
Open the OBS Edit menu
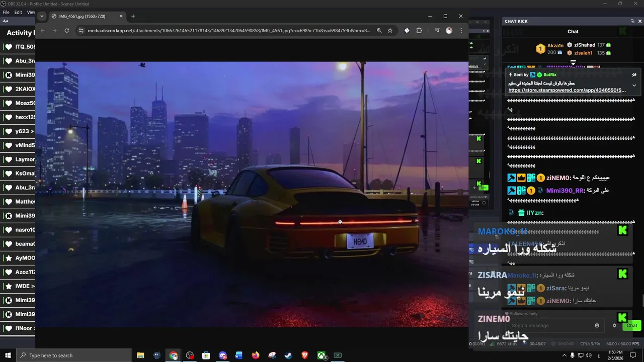pyautogui.click(x=18, y=12)
